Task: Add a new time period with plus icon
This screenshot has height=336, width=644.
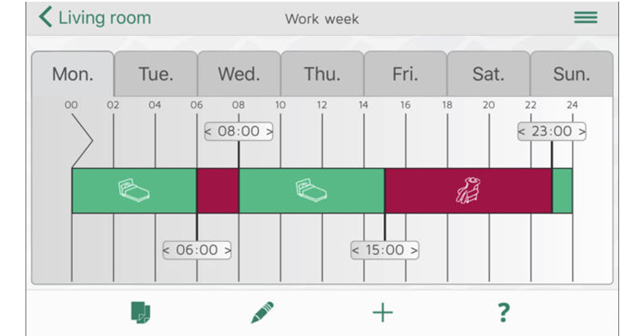Action: (x=383, y=313)
